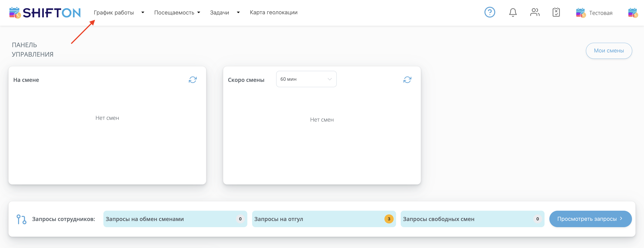Image resolution: width=644 pixels, height=248 pixels.
Task: Open the employees people icon
Action: click(x=535, y=12)
